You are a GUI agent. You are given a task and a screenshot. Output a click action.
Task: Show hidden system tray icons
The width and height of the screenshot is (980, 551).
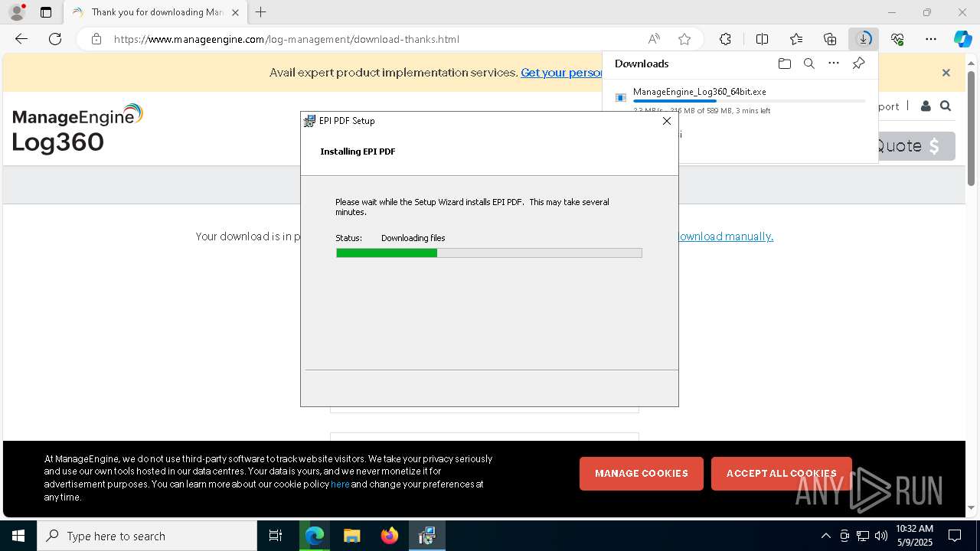(x=825, y=536)
